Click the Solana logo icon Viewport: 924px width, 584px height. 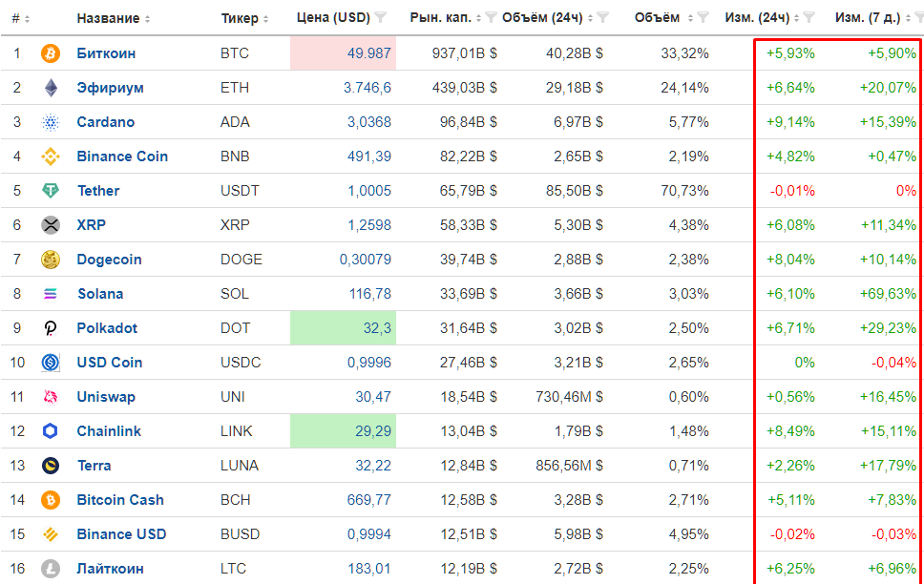(x=50, y=294)
